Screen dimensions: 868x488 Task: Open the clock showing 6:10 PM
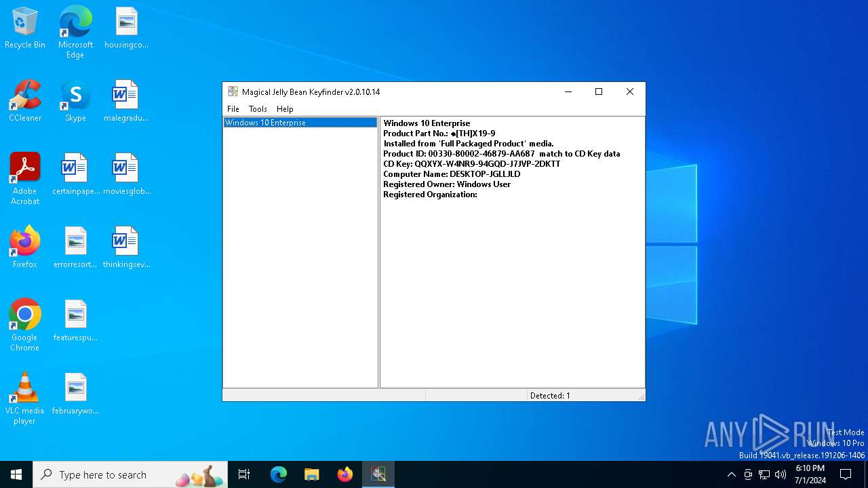coord(810,474)
